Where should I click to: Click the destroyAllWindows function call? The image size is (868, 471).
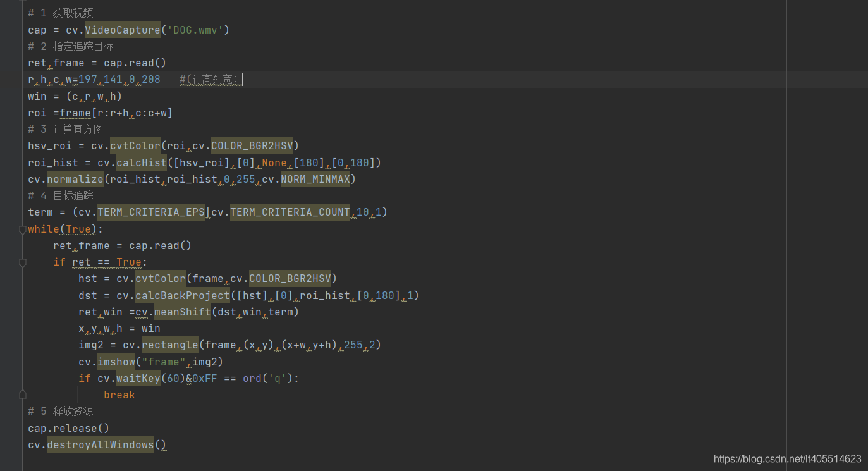(x=101, y=444)
